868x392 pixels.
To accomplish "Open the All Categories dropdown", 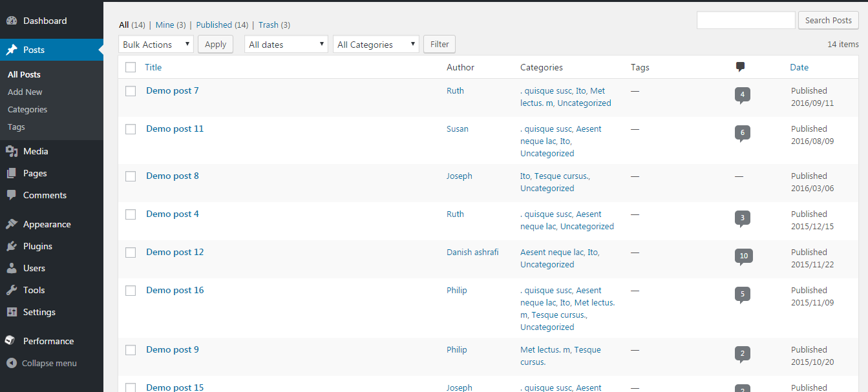I will point(376,45).
